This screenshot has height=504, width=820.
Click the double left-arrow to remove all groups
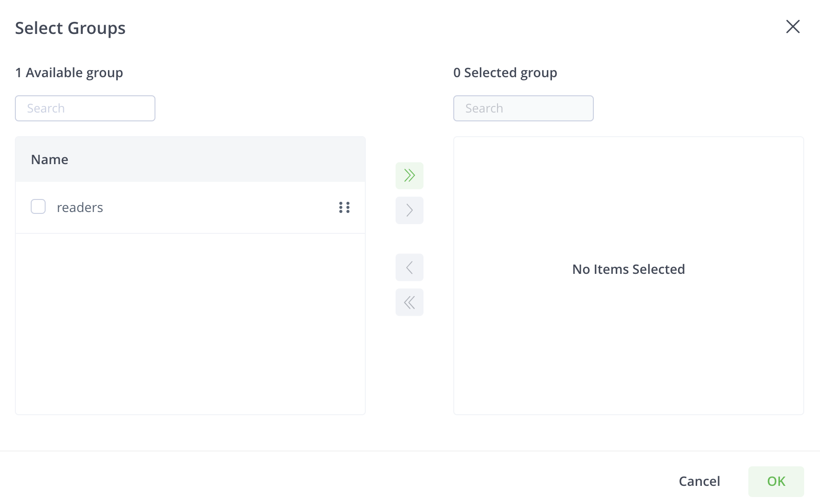coord(409,302)
